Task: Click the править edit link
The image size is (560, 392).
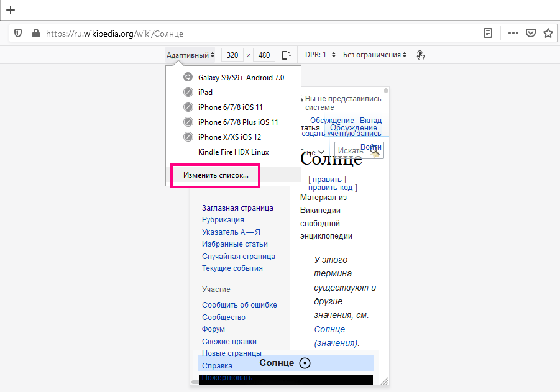Action: [327, 179]
